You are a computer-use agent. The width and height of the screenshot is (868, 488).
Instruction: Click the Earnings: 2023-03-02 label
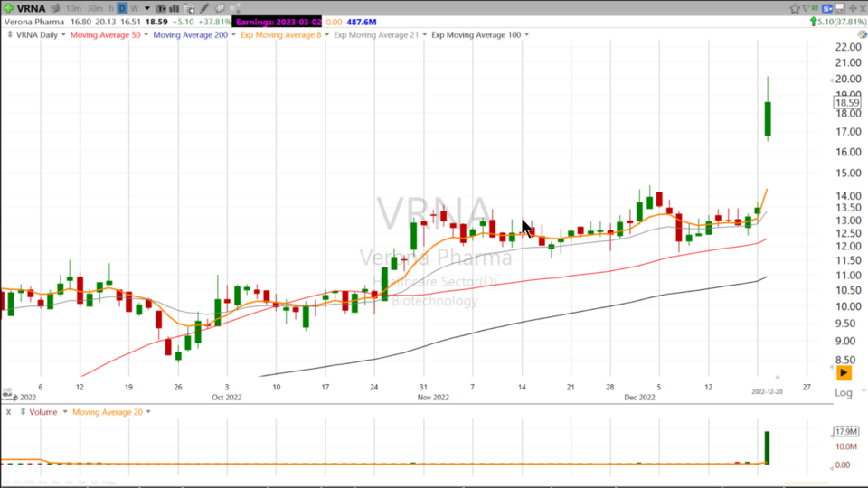(x=278, y=22)
